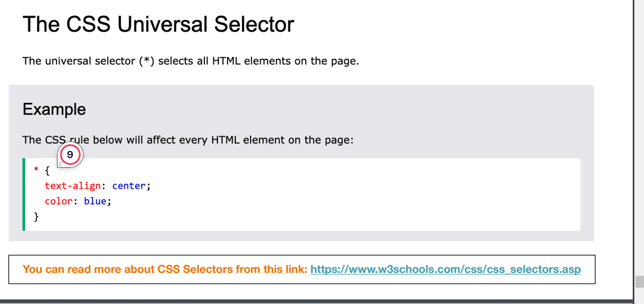Screen dimensions: 644x304
Task: Click the red "color" property name
Action: 59,202
